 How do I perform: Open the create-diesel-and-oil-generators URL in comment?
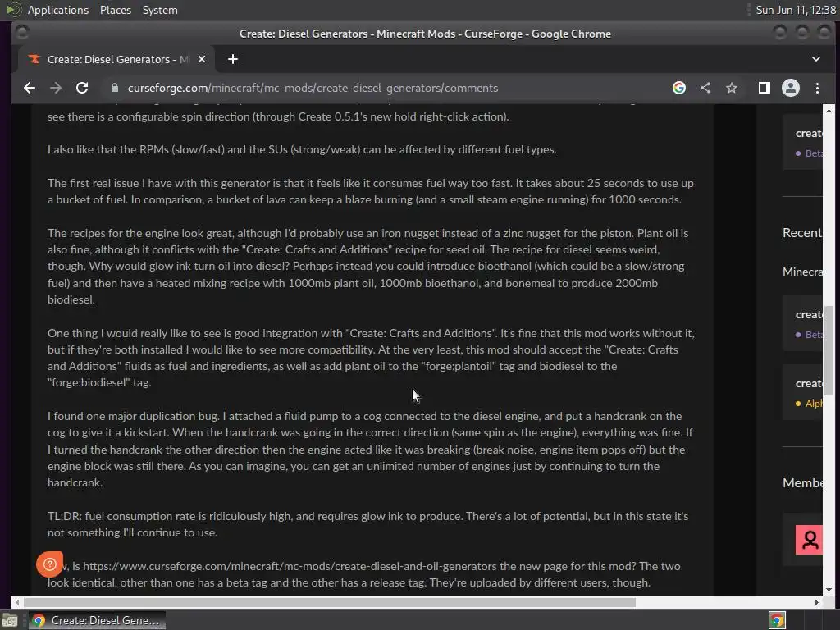coord(290,566)
